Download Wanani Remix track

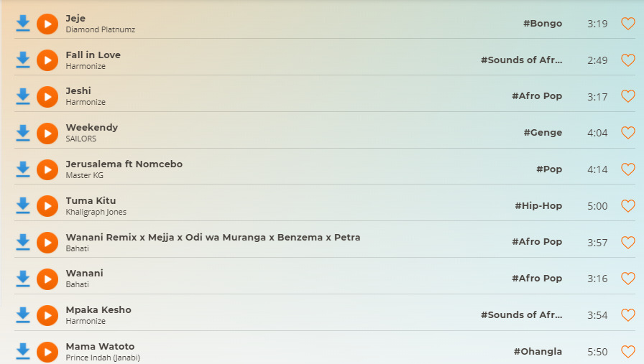pos(23,242)
